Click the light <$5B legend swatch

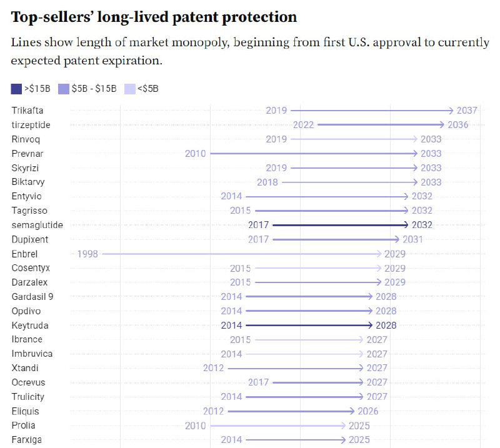pos(130,89)
